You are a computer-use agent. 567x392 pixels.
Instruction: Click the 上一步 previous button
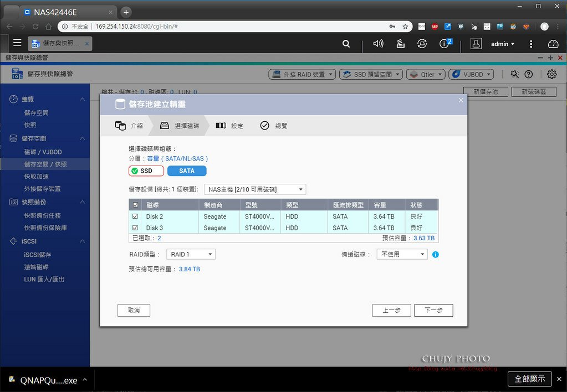(392, 311)
